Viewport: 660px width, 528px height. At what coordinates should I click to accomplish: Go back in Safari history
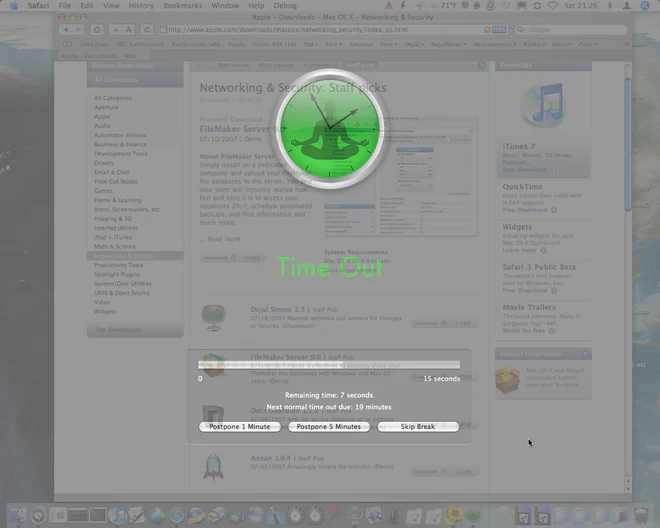[x=65, y=29]
